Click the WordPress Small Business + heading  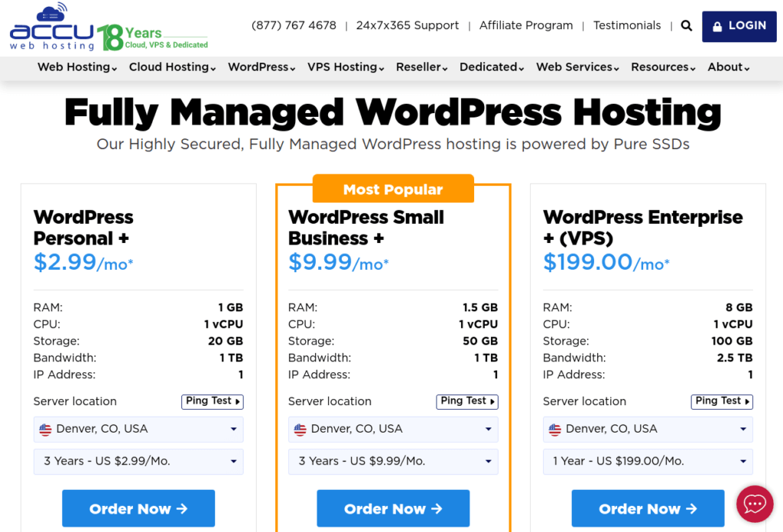(366, 228)
